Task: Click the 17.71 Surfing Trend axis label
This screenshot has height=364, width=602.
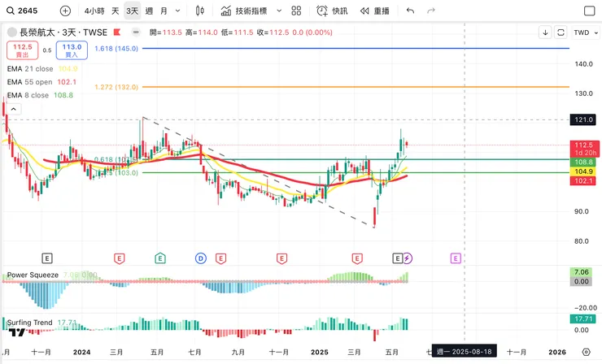Action: click(583, 318)
